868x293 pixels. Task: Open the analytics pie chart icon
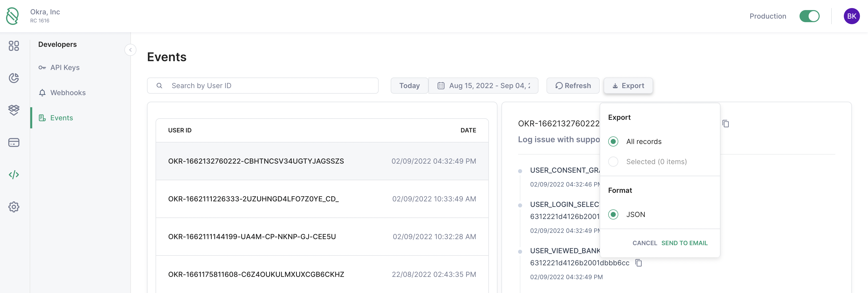coord(14,78)
